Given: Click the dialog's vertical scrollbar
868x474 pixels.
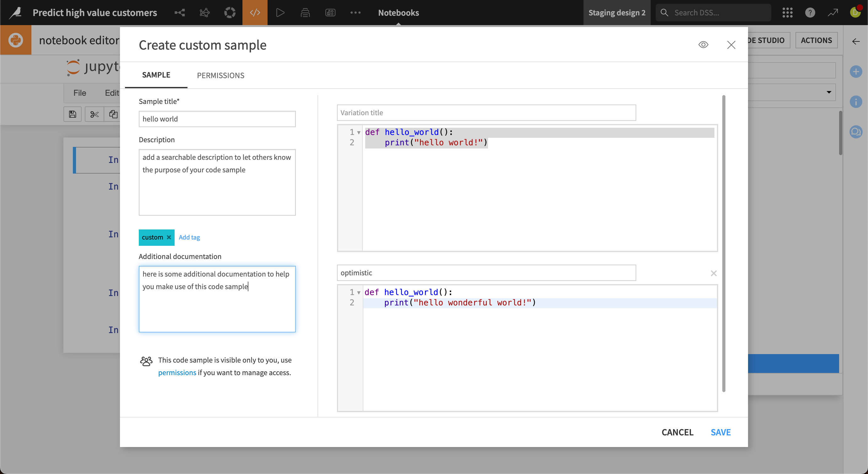Looking at the screenshot, I should 724,243.
